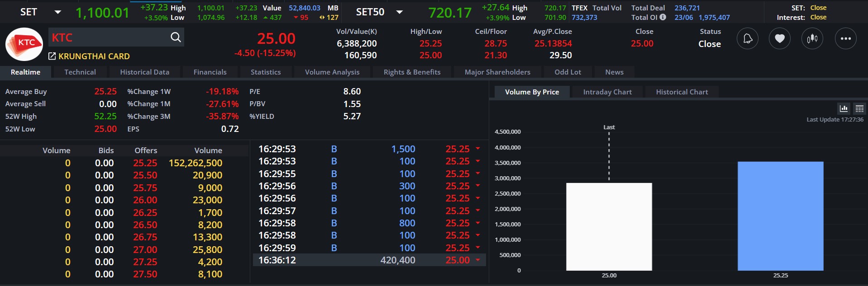
Task: Click the %Change 1W value -19.18%
Action: coord(222,92)
